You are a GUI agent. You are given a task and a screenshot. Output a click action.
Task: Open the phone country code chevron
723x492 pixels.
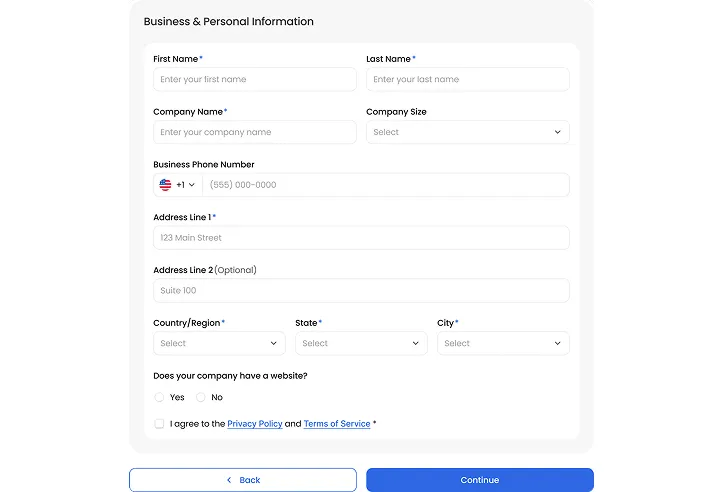pyautogui.click(x=192, y=185)
